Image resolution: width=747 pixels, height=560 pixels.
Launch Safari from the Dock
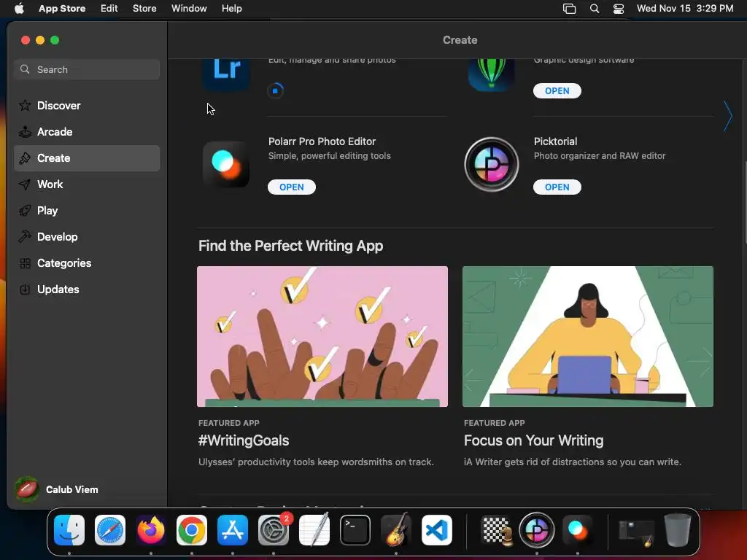point(110,530)
